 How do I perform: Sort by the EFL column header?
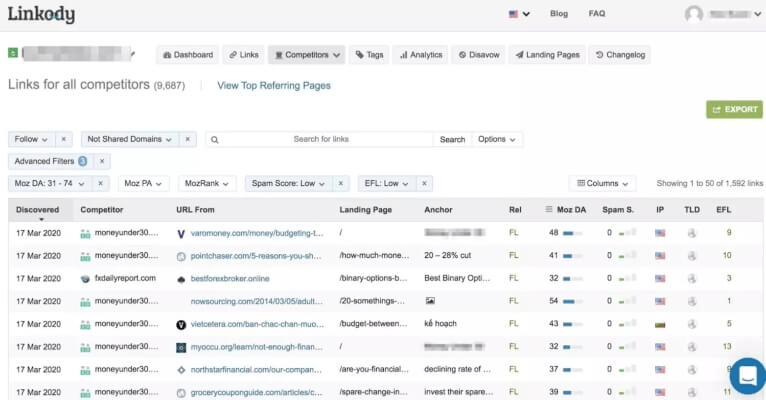[723, 210]
